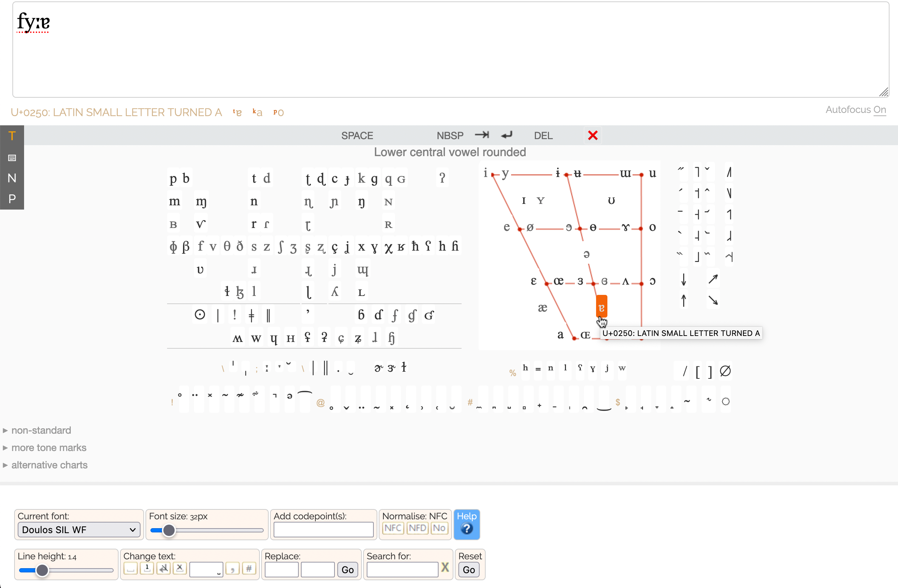
Task: Insert the bilabial implosive ɓ
Action: [x=361, y=314]
